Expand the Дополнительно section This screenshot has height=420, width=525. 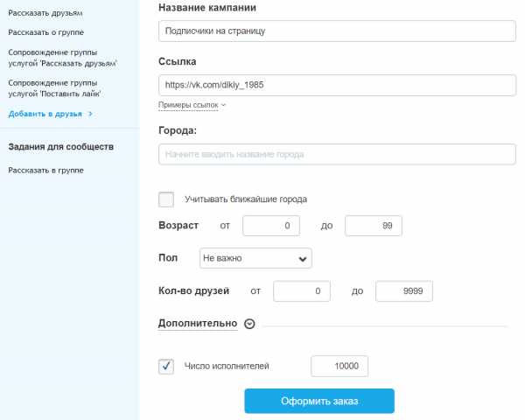198,324
